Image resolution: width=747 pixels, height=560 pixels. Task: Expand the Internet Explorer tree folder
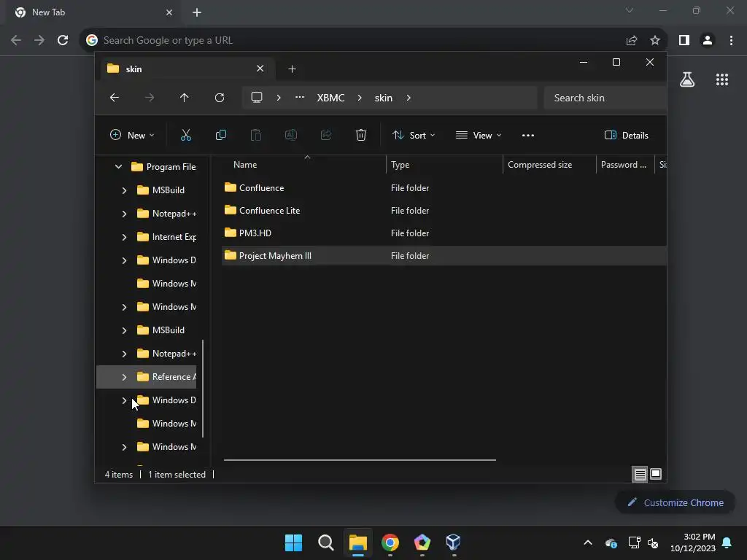pyautogui.click(x=124, y=237)
